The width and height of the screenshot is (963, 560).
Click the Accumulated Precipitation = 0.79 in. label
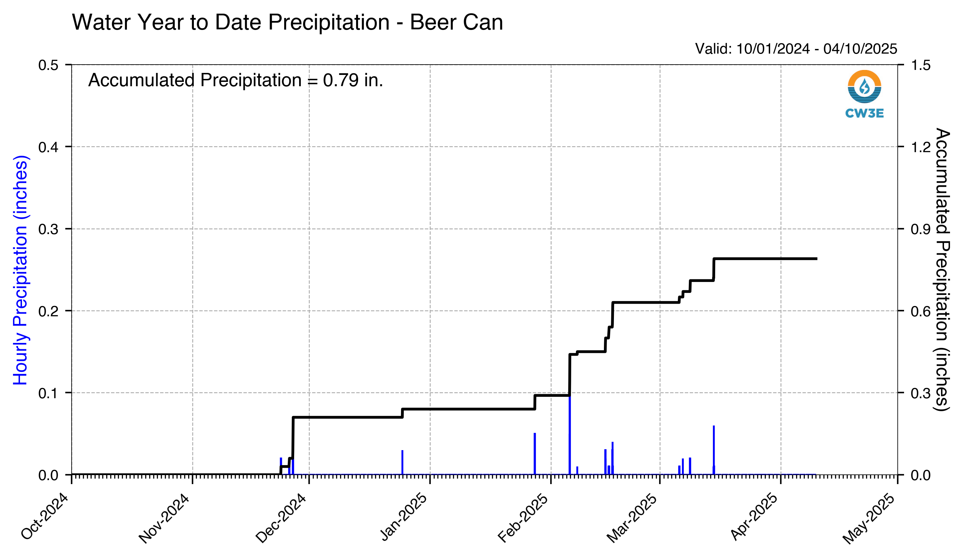pyautogui.click(x=236, y=80)
